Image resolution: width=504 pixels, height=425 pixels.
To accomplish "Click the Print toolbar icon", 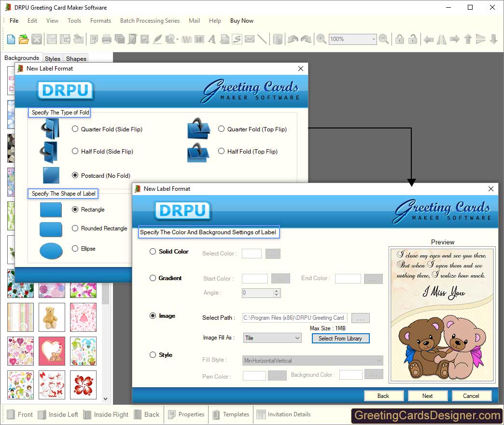I will [x=106, y=39].
